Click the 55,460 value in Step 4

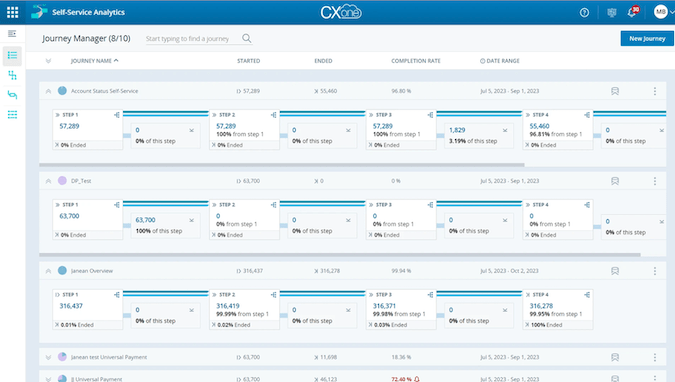[x=539, y=126]
